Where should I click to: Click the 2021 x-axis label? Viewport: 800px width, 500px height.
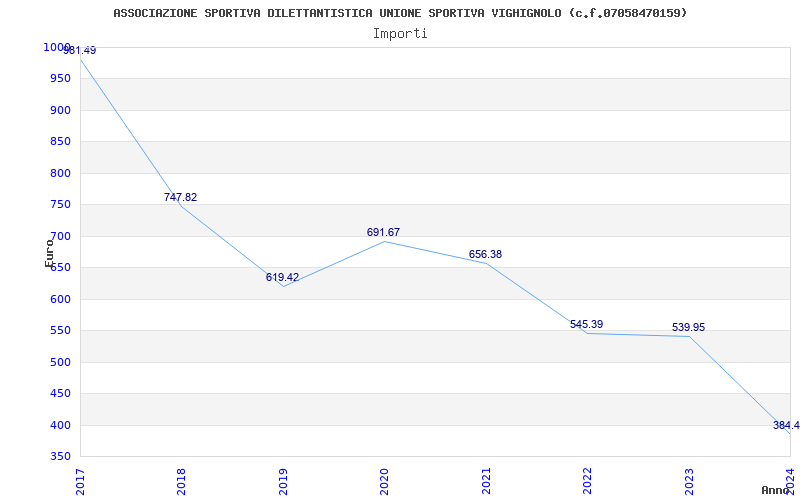coord(486,482)
